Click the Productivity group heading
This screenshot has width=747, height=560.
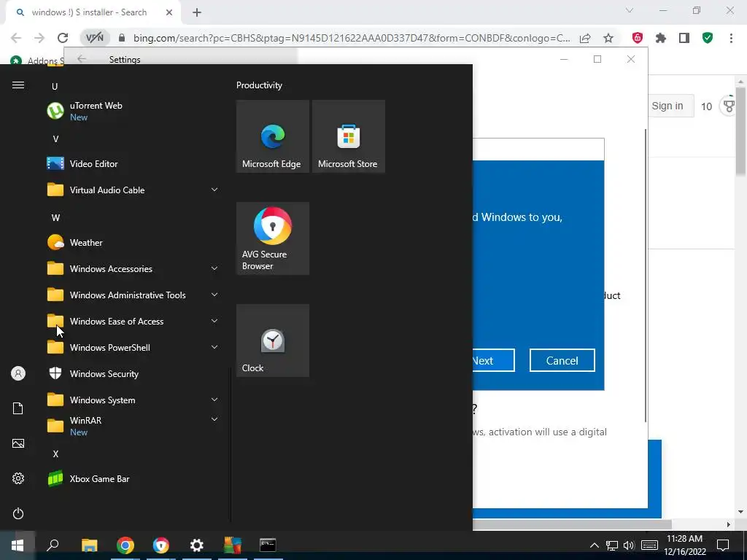259,85
